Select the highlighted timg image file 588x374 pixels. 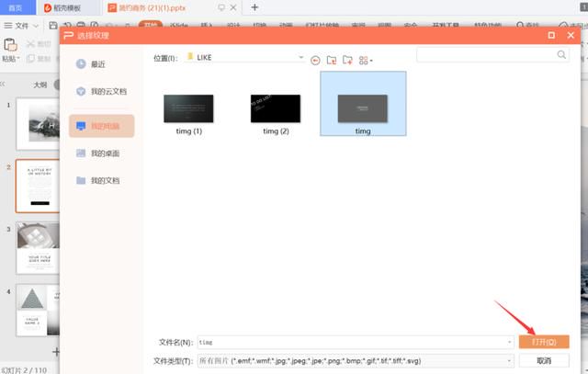point(363,104)
